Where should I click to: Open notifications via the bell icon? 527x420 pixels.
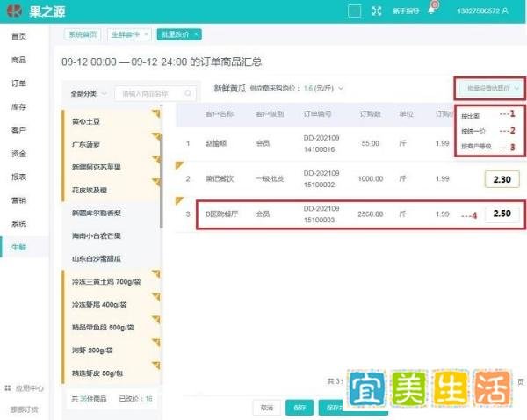coord(431,11)
